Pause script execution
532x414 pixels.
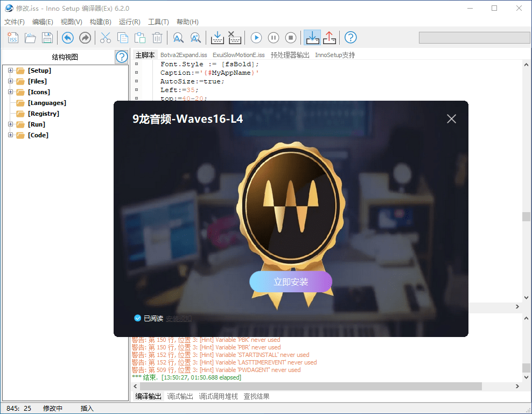(273, 38)
